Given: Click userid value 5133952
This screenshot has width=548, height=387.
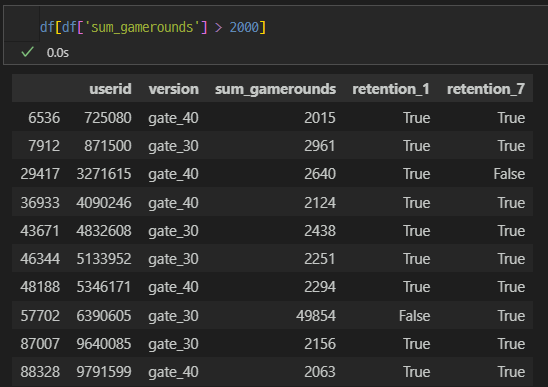Looking at the screenshot, I should point(104,259).
